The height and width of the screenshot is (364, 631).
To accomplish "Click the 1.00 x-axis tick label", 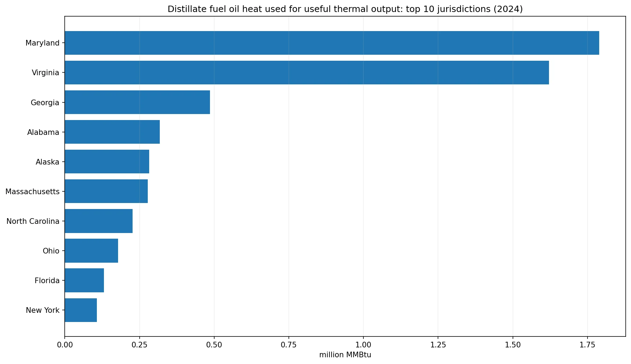I will (x=363, y=345).
